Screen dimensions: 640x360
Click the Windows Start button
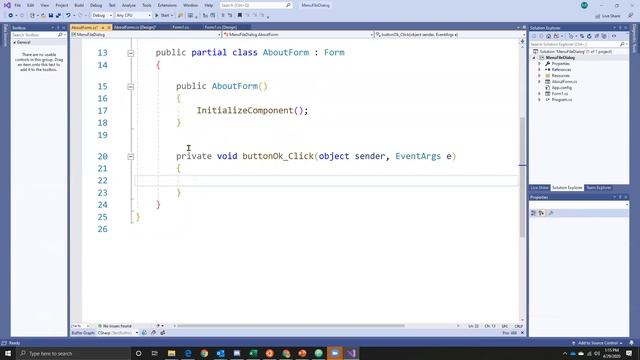coord(8,353)
